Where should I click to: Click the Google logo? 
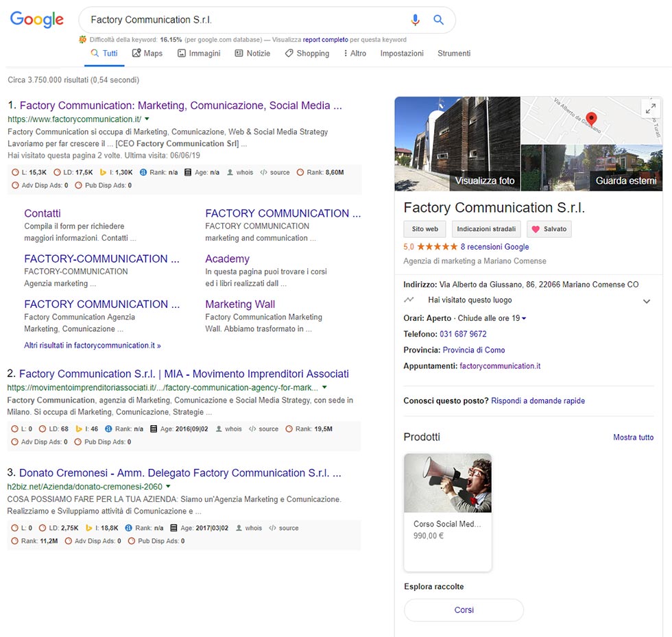(x=37, y=19)
